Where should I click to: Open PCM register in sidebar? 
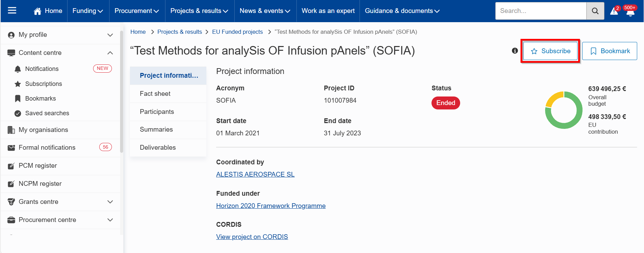pyautogui.click(x=38, y=166)
